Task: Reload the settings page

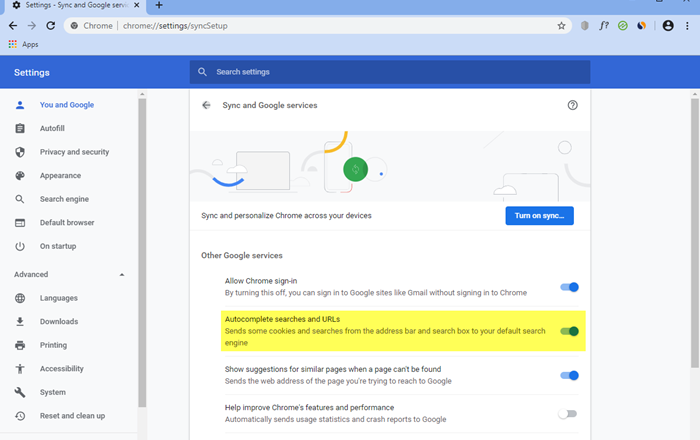Action: [x=51, y=26]
